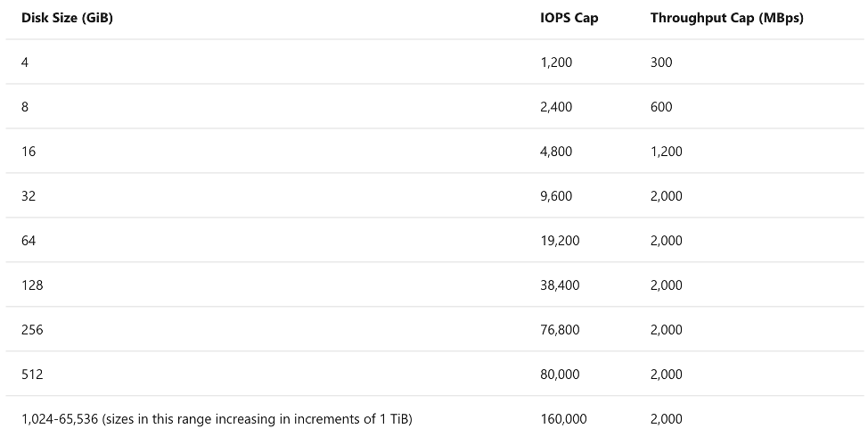Click the "Throughput Cap (MBps)" column header
This screenshot has width=868, height=445.
coord(726,18)
